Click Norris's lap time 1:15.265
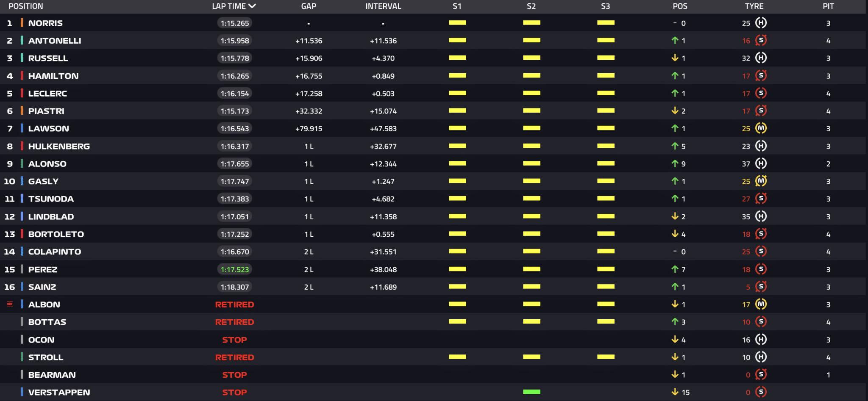868x401 pixels. click(x=235, y=23)
